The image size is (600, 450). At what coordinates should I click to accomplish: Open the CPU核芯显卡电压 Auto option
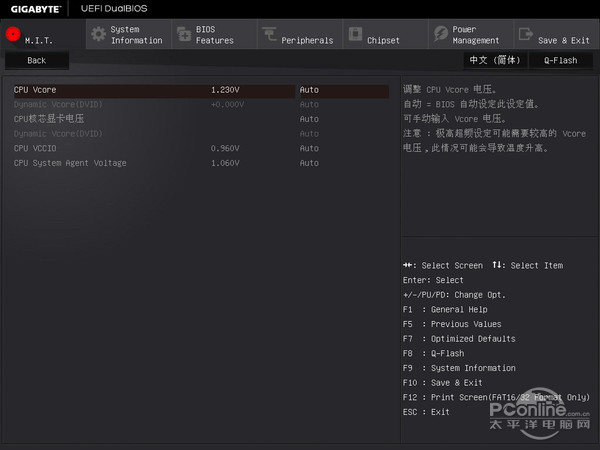(x=309, y=119)
